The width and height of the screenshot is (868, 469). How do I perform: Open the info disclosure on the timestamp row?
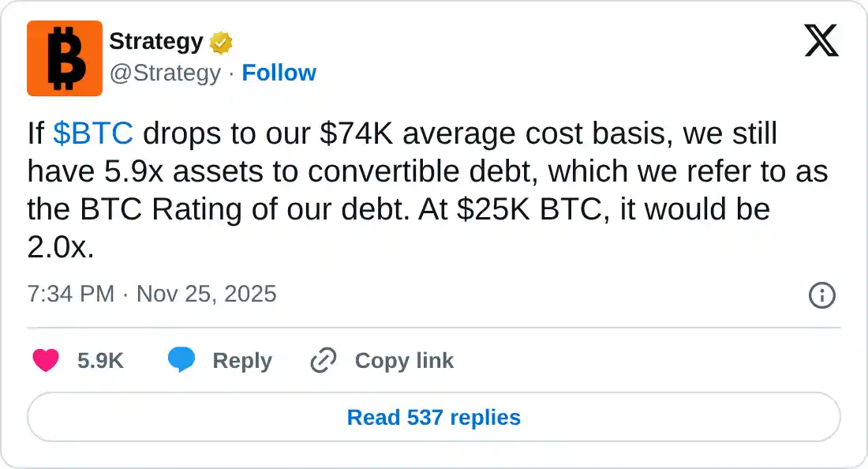coord(821,295)
